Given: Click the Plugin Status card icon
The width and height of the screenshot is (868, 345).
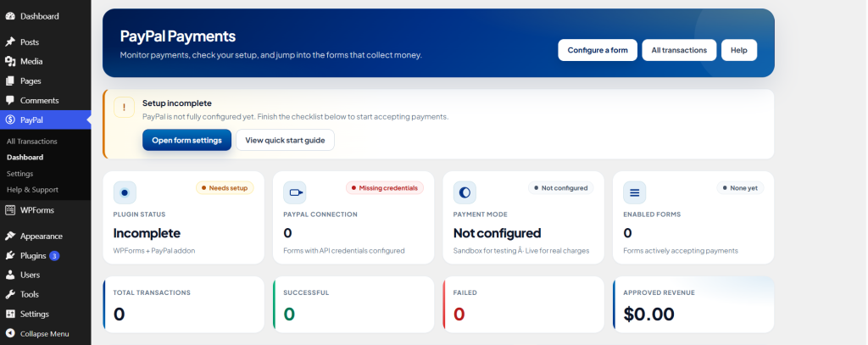Looking at the screenshot, I should (x=125, y=192).
